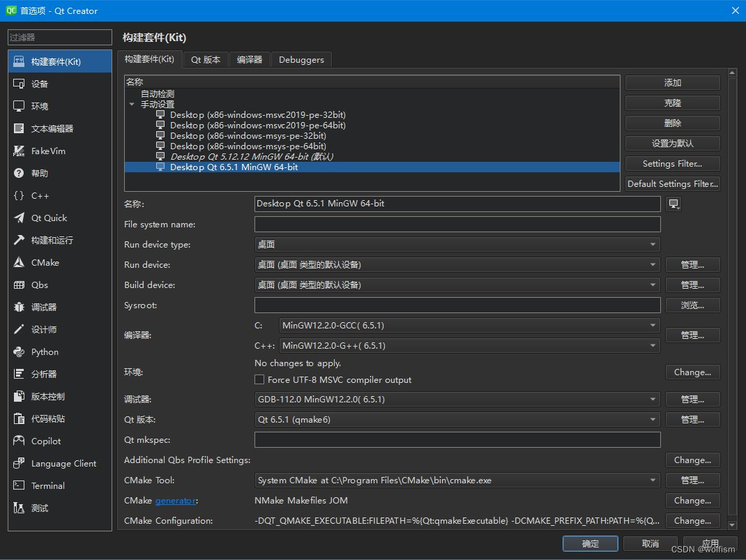The image size is (746, 560).
Task: Select the 构建套件(Kit) sidebar icon
Action: (19, 61)
